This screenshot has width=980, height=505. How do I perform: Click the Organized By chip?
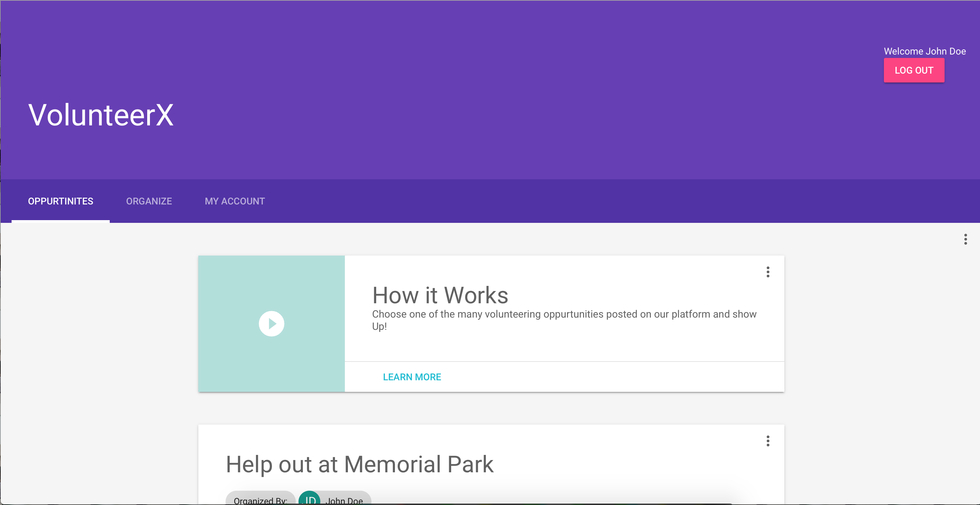tap(260, 500)
